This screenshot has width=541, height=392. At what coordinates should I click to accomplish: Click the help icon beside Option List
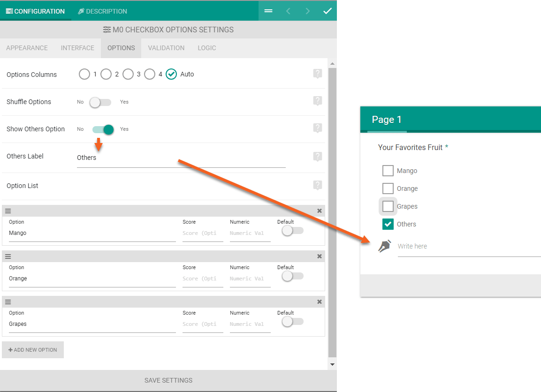coord(317,185)
